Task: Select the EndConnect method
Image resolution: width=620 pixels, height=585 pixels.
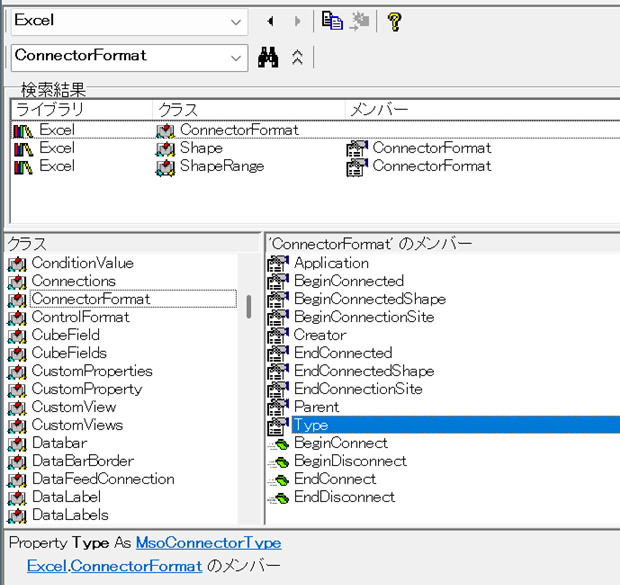Action: [x=335, y=479]
